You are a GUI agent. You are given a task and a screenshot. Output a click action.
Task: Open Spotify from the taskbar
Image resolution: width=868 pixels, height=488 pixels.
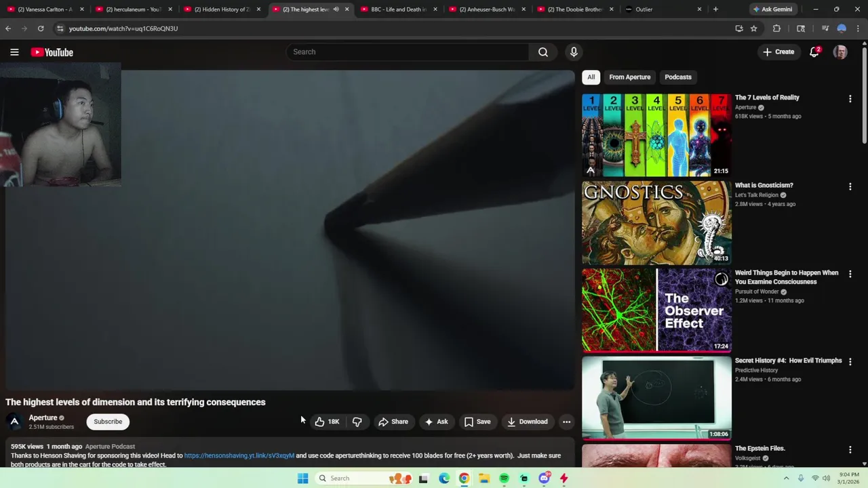[x=504, y=479]
